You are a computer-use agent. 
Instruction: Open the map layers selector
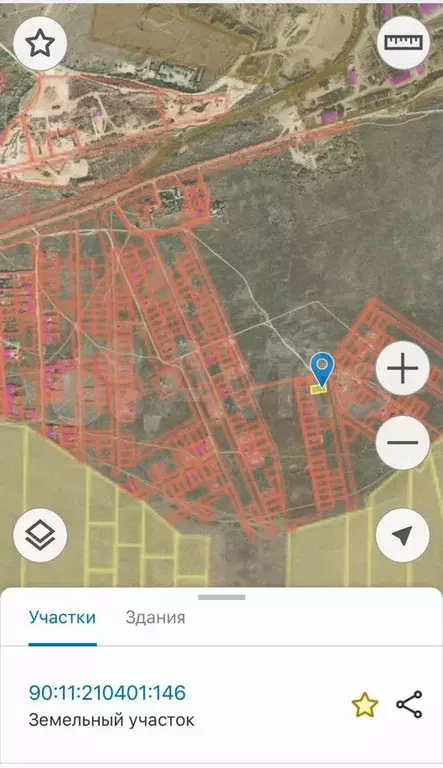(x=40, y=535)
